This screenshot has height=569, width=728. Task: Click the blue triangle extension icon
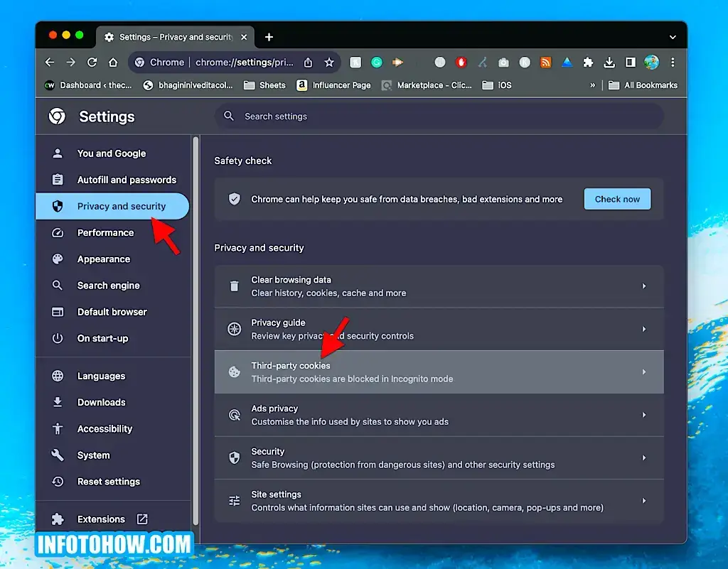tap(567, 62)
